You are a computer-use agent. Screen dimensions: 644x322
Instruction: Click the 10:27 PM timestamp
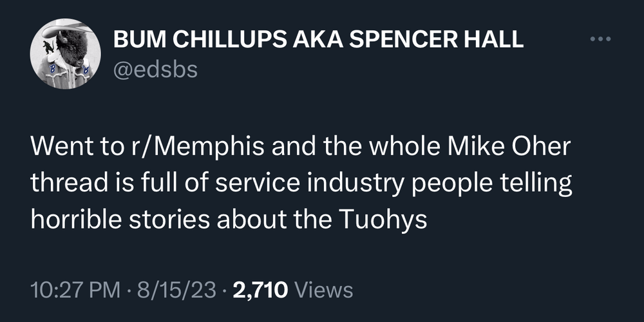click(x=75, y=289)
